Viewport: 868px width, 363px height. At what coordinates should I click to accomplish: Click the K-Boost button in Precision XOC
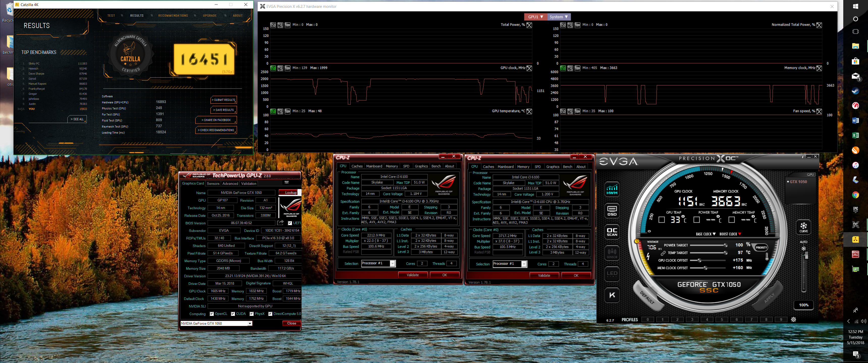click(612, 295)
